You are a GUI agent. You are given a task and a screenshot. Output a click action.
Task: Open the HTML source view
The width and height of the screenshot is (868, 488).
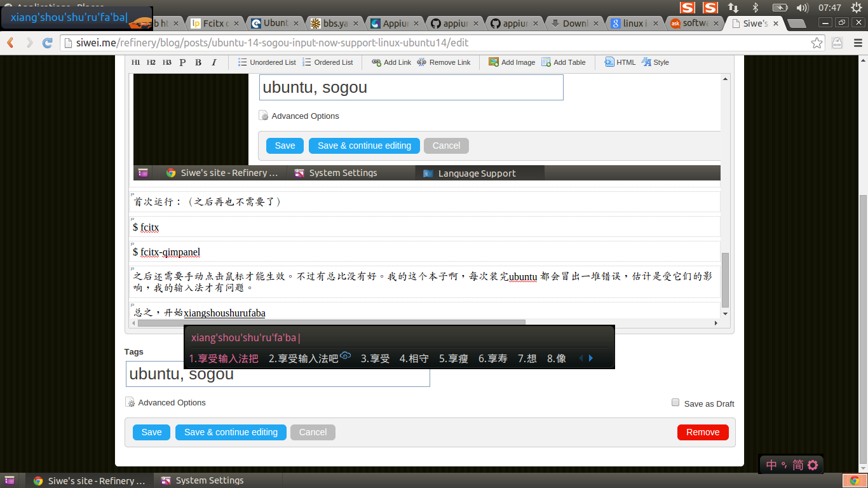point(619,62)
